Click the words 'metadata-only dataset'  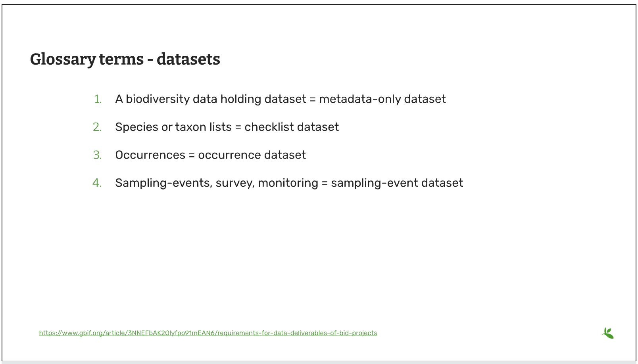382,99
